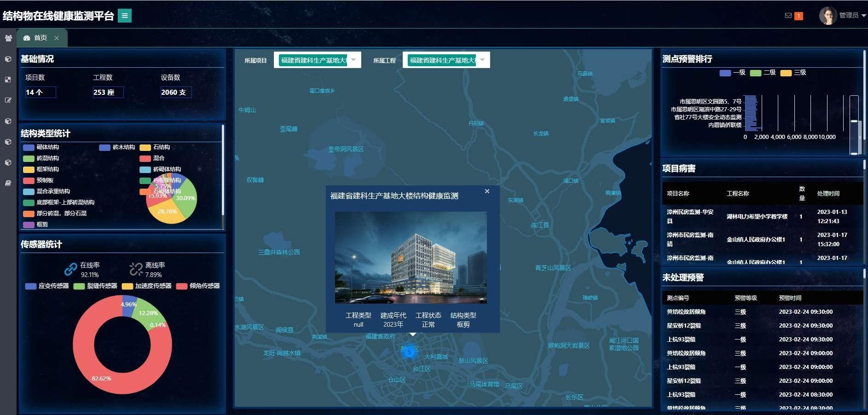Switch to the 首页 tab
Screen dimensions: 868x415
coord(37,38)
